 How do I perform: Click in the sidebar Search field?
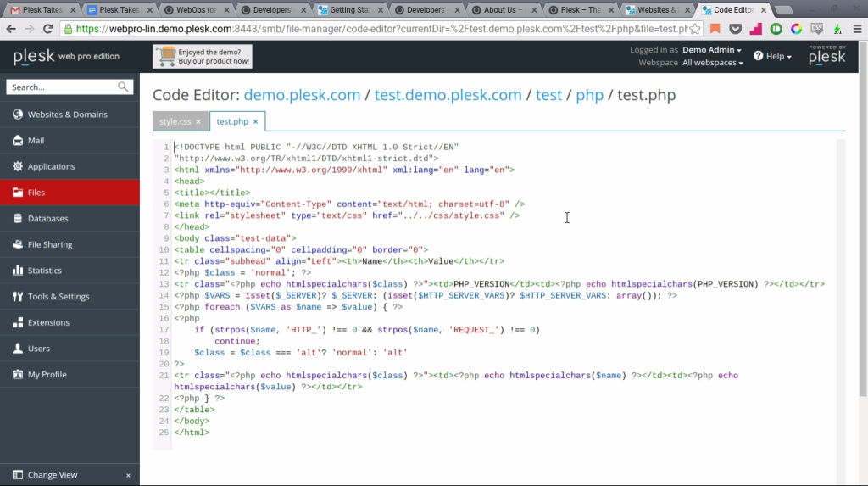[x=59, y=87]
